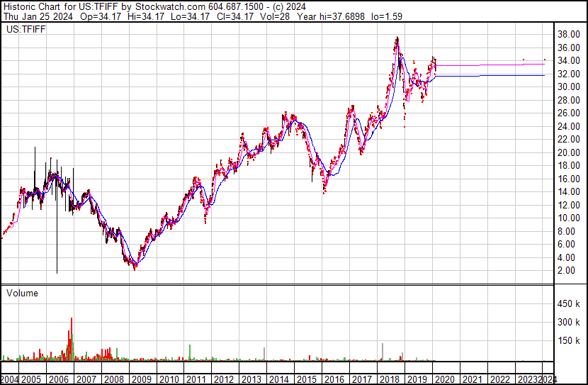Select the 2006 year on the time axis
The width and height of the screenshot is (588, 385).
point(60,379)
